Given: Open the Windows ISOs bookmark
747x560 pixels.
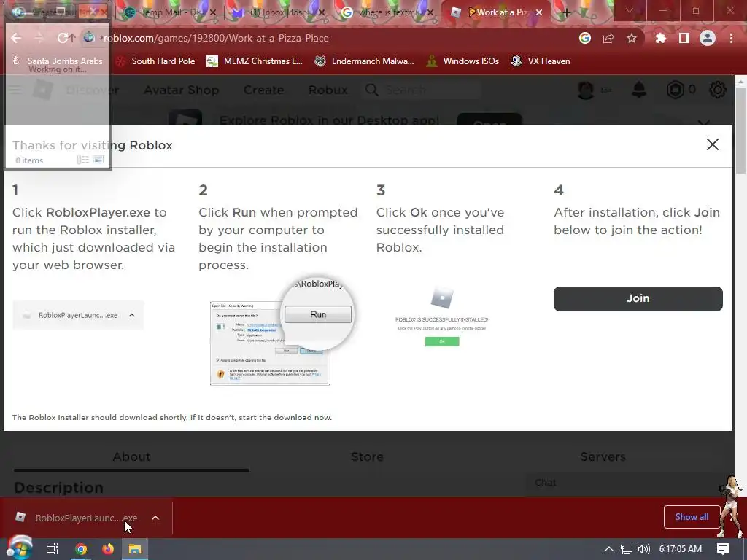Looking at the screenshot, I should pos(462,61).
